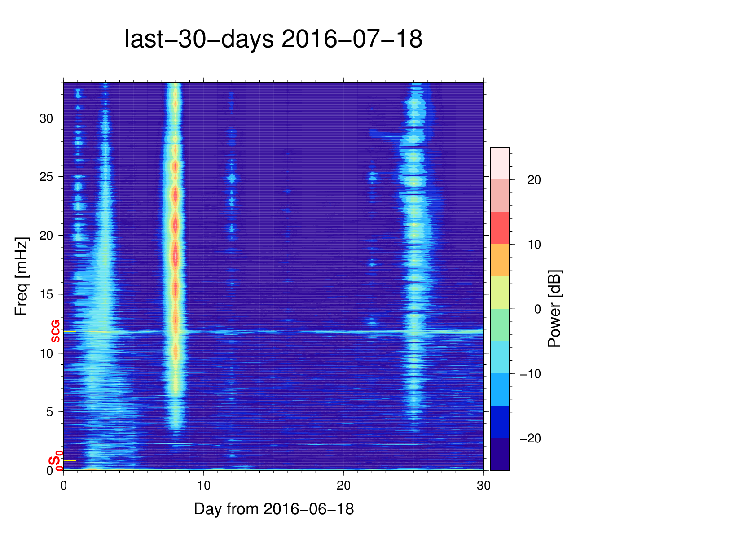This screenshot has height=534, width=756.
Task: Click the '30' tick label on the day axis
Action: [483, 485]
